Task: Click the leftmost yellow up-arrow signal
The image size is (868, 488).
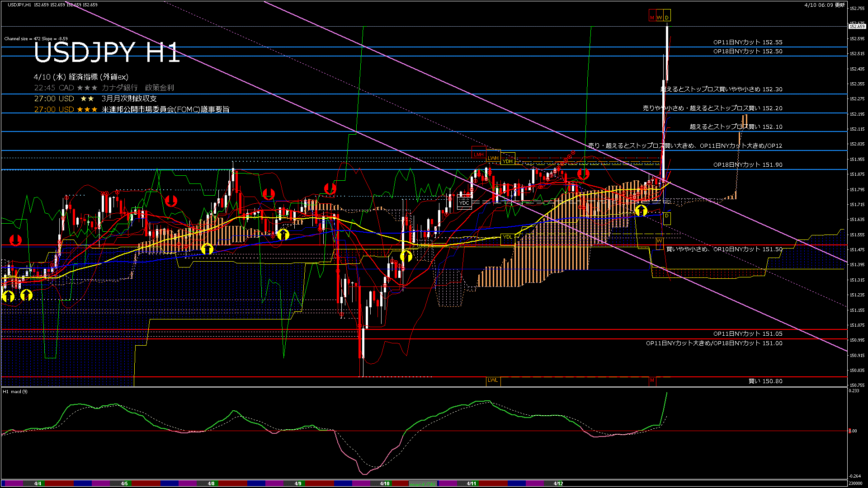Action: [x=8, y=296]
